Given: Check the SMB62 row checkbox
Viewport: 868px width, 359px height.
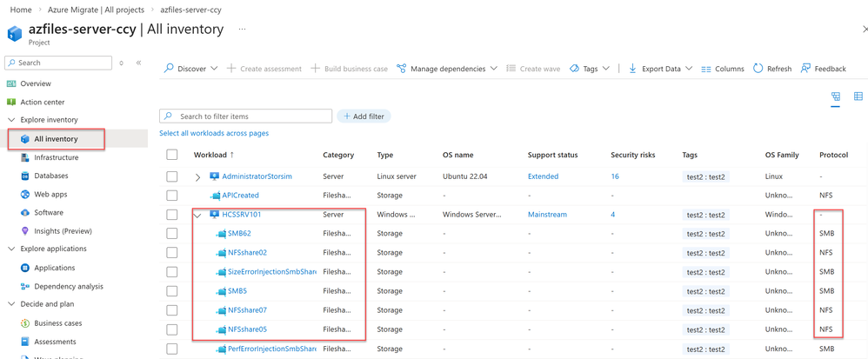Looking at the screenshot, I should tap(172, 234).
